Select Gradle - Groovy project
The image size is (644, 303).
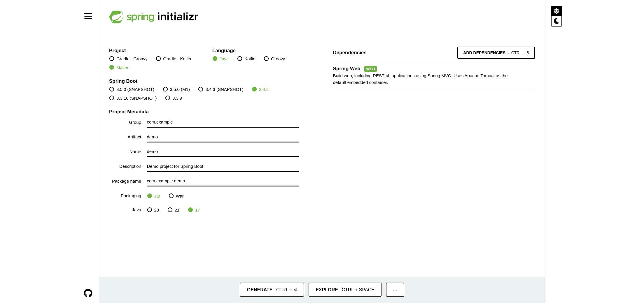[128, 59]
